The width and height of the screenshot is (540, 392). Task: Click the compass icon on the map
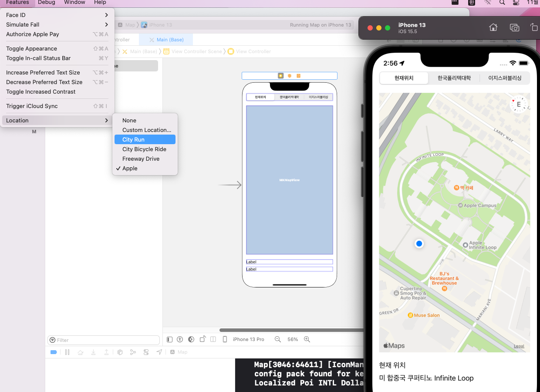tap(518, 105)
